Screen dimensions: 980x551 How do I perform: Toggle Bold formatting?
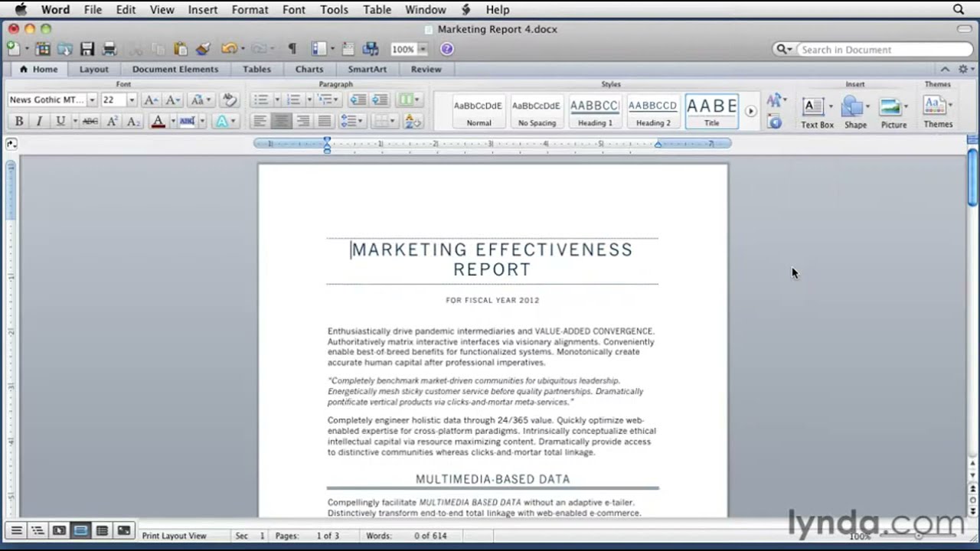(19, 121)
